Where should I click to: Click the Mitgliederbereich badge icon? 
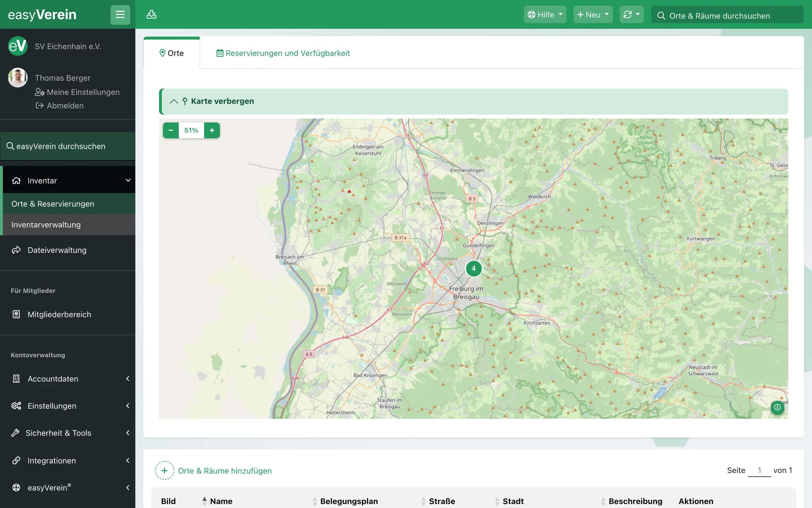pyautogui.click(x=16, y=314)
